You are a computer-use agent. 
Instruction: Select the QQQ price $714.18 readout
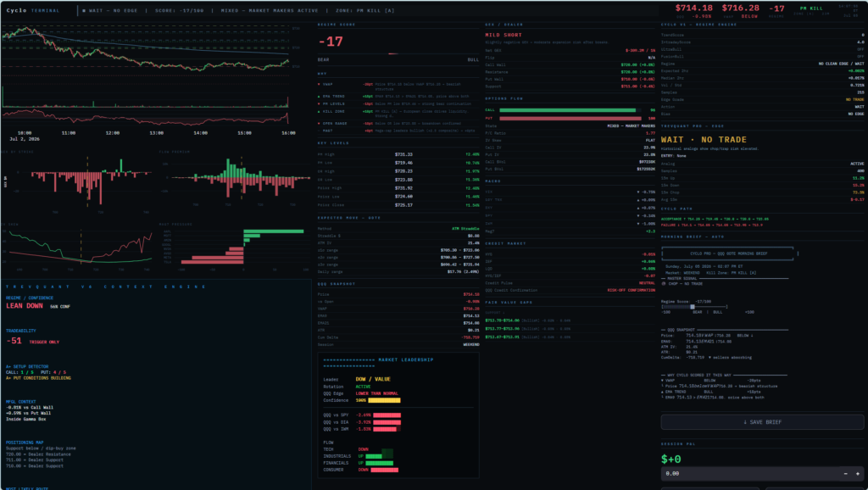(693, 8)
